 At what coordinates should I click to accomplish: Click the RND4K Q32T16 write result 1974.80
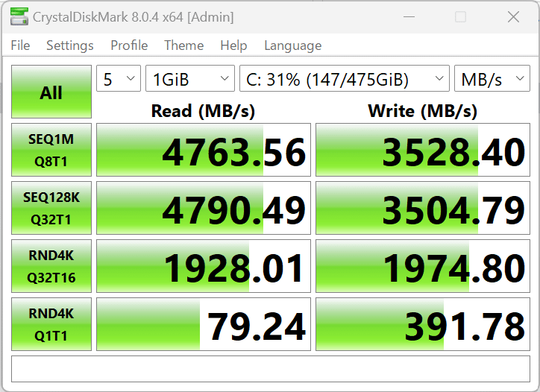coord(423,266)
